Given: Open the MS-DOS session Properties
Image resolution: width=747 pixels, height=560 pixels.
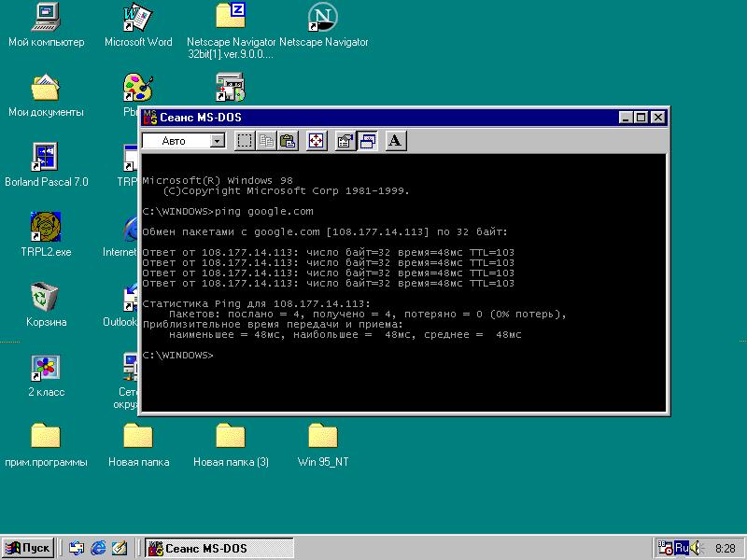Looking at the screenshot, I should pyautogui.click(x=345, y=140).
